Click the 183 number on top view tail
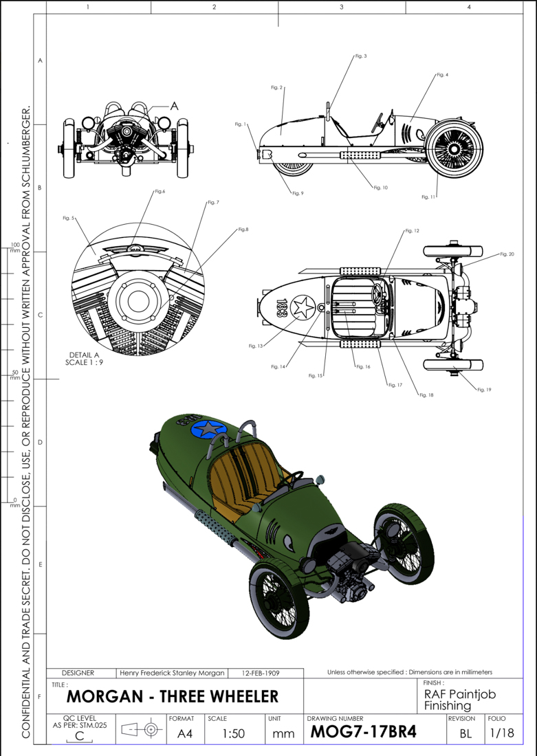The width and height of the screenshot is (537, 756). click(x=282, y=308)
